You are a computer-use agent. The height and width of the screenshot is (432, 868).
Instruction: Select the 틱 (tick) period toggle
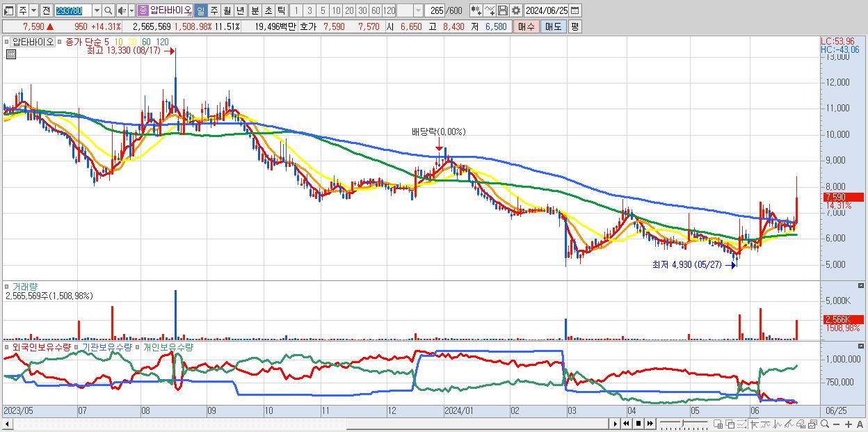[x=281, y=10]
